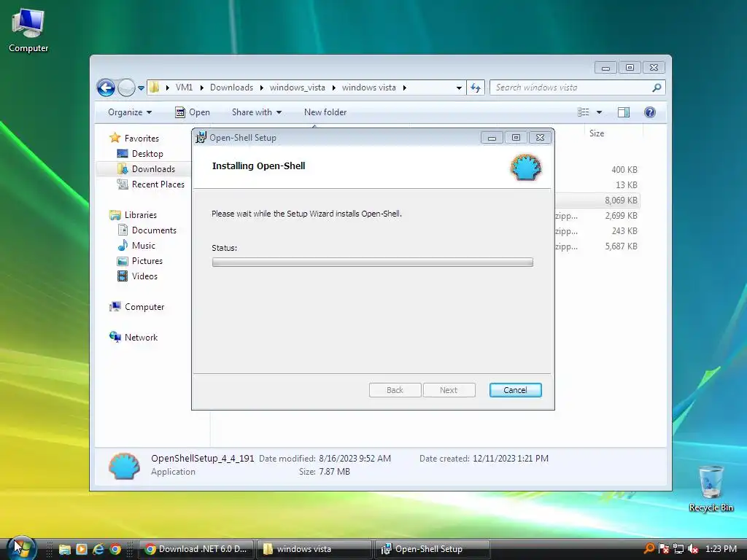Screen dimensions: 747x560
Task: Select the file row sized 400 KB
Action: [x=597, y=170]
